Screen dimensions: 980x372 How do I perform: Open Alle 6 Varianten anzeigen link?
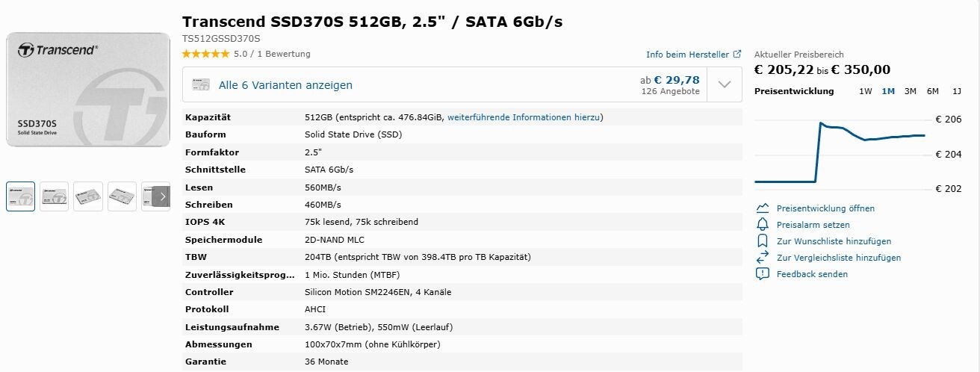(285, 85)
